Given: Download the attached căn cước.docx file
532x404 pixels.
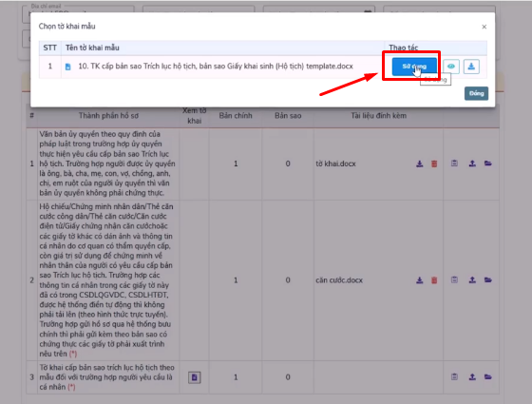Looking at the screenshot, I should tap(420, 280).
